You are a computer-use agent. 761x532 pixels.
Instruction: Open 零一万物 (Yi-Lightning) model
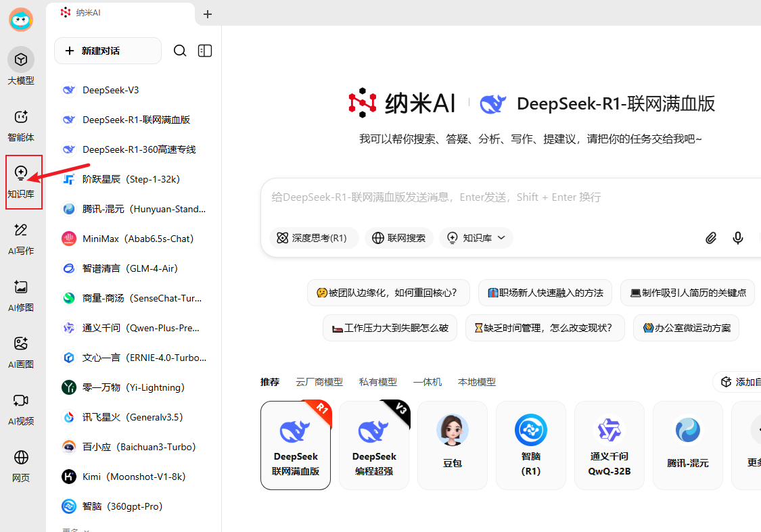[x=135, y=387]
